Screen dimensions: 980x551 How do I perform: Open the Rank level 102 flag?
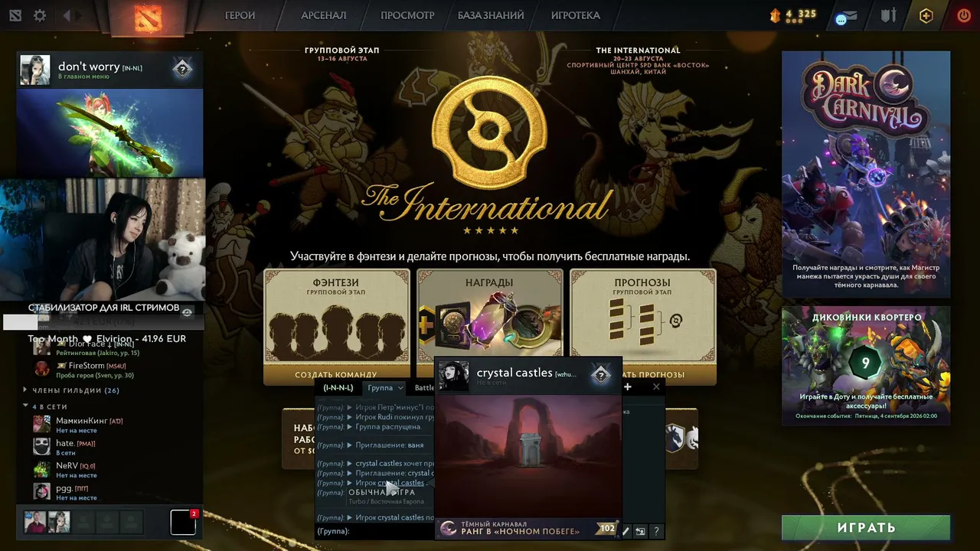click(x=607, y=528)
